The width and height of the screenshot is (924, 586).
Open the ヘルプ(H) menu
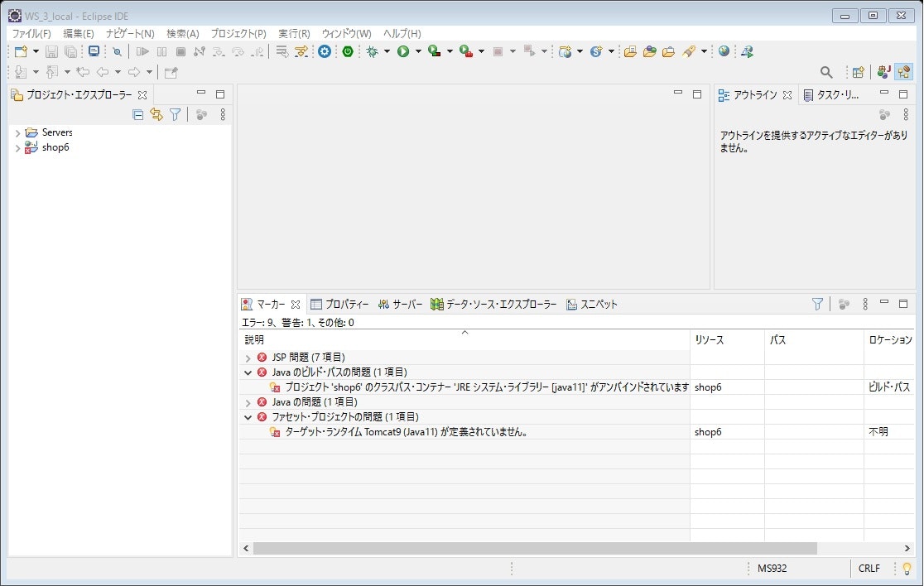(402, 34)
